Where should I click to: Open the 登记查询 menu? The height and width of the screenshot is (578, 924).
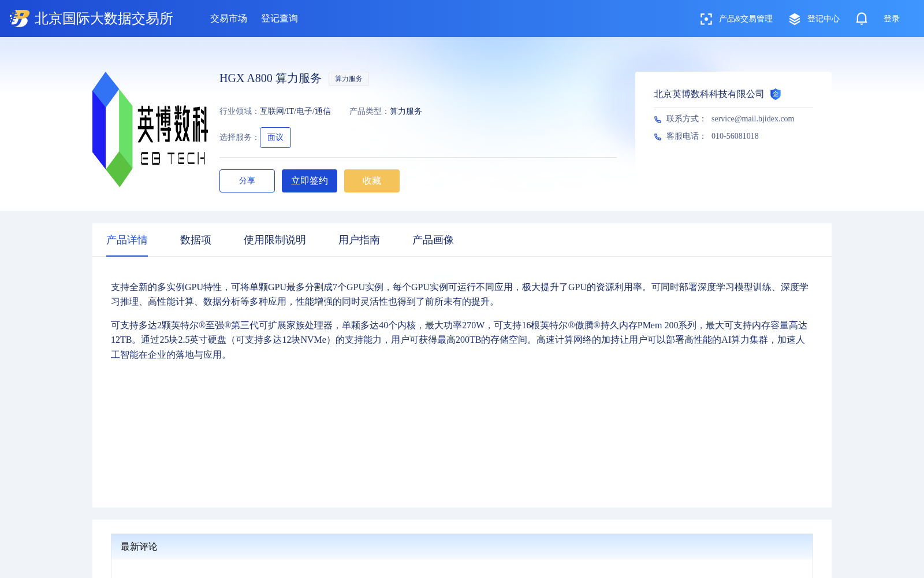(x=280, y=18)
